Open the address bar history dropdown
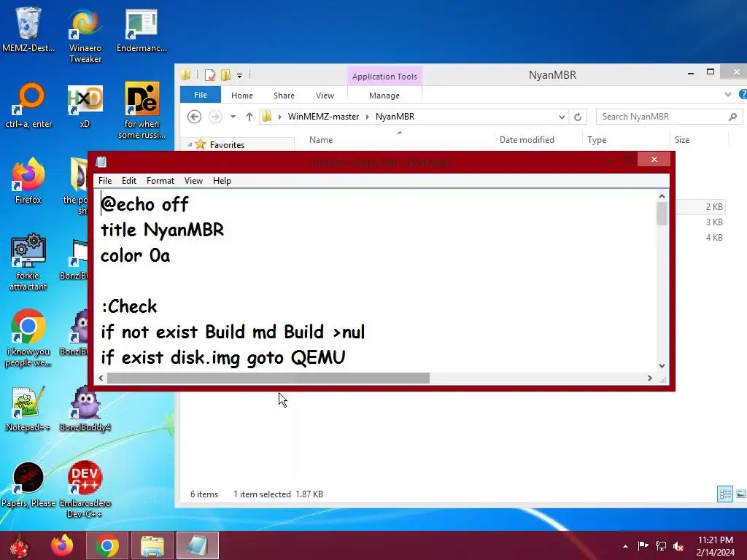 click(562, 117)
